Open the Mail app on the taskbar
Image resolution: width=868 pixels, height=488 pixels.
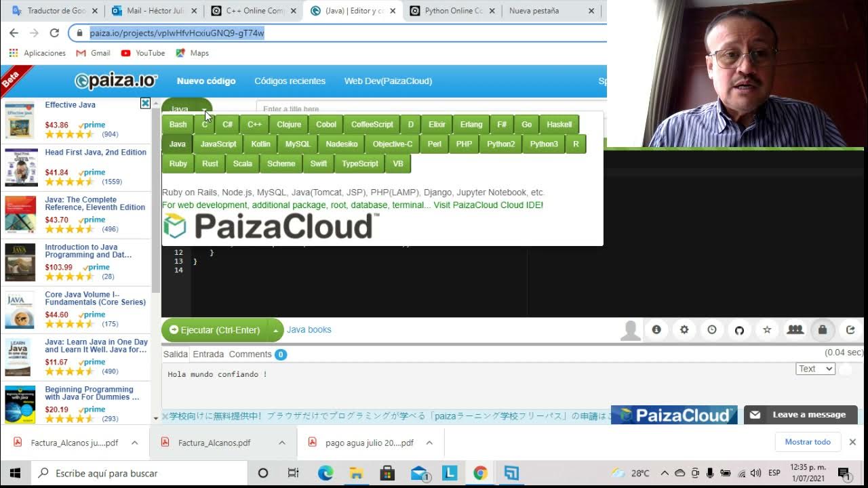click(420, 473)
